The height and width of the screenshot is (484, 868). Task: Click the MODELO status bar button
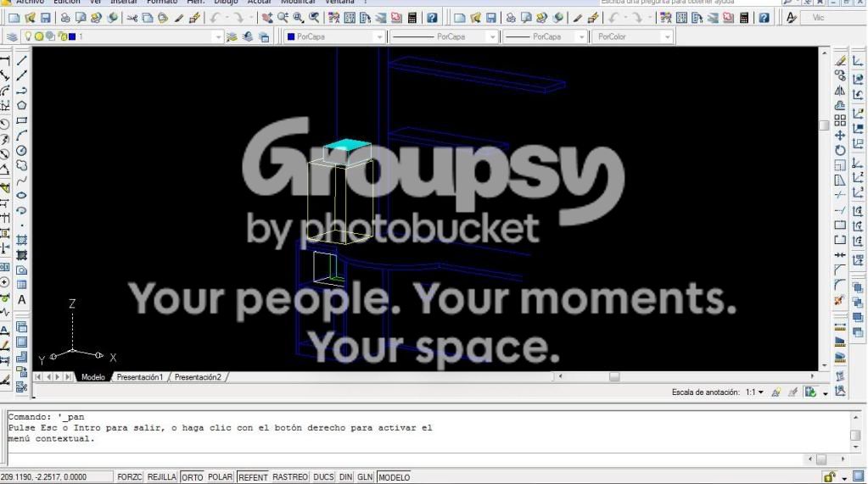click(x=395, y=477)
